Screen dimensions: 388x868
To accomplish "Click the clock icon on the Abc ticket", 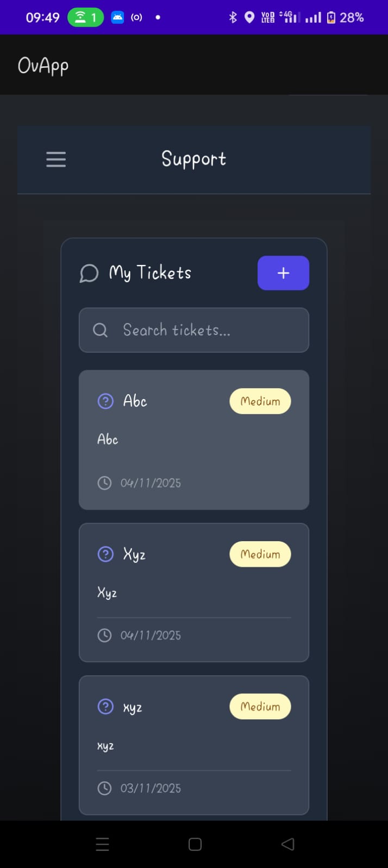I will tap(104, 483).
